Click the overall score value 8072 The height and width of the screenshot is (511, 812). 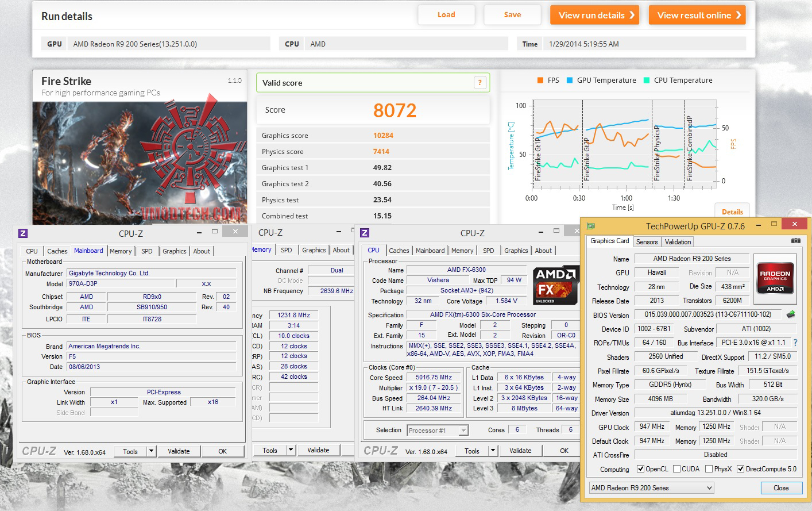(x=395, y=110)
